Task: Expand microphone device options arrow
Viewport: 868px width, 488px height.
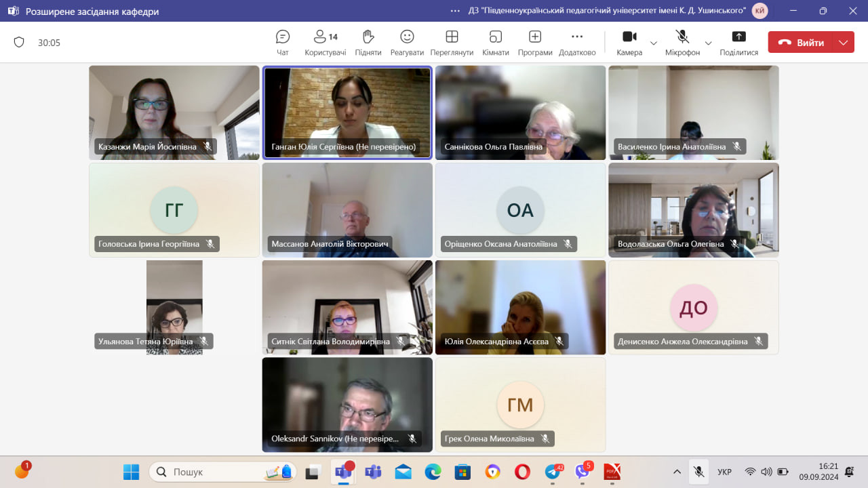Action: point(708,43)
